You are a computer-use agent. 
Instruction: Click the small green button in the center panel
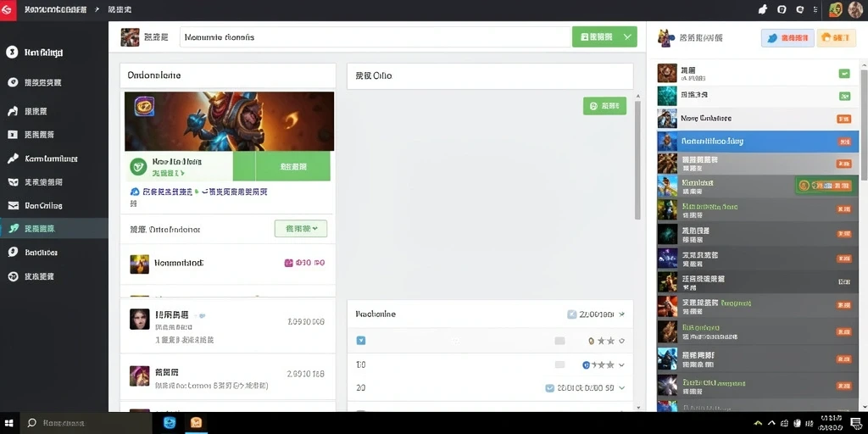coord(604,106)
